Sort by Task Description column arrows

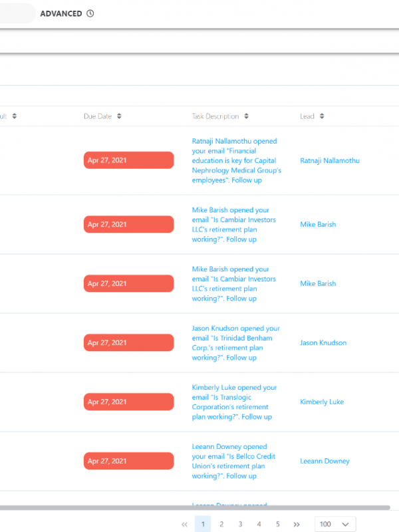246,116
